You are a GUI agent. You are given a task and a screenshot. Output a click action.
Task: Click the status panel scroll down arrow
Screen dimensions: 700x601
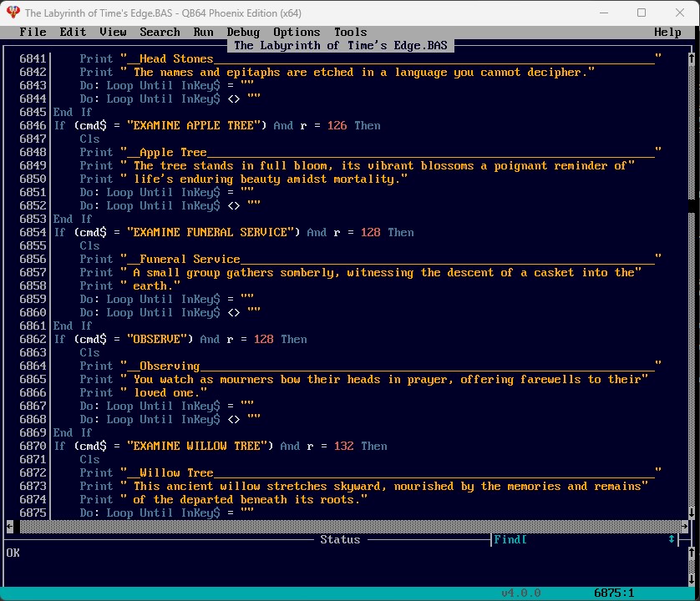[x=691, y=579]
